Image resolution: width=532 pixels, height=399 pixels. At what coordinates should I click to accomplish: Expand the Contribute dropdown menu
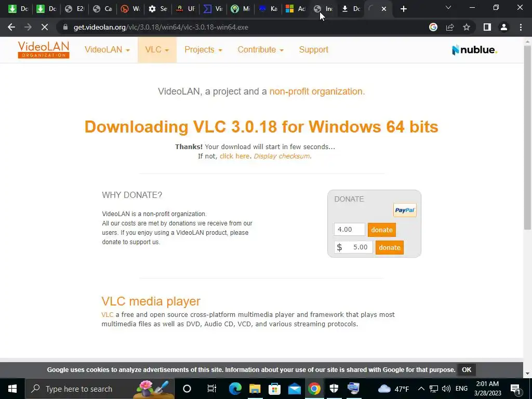tap(261, 49)
